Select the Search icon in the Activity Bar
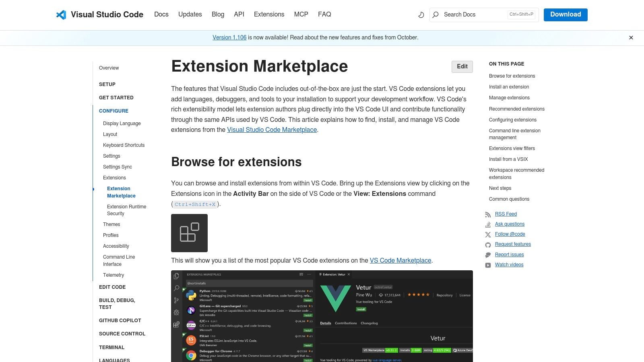The width and height of the screenshot is (644, 362). [176, 288]
